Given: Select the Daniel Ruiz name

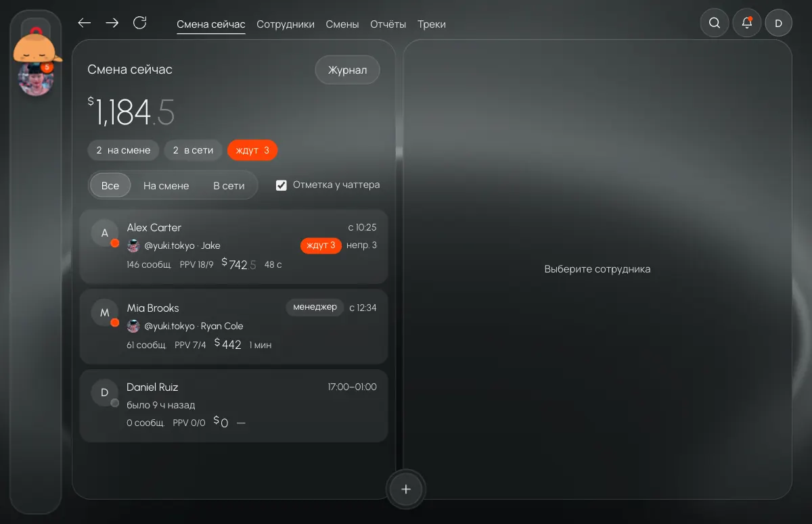Looking at the screenshot, I should point(152,387).
